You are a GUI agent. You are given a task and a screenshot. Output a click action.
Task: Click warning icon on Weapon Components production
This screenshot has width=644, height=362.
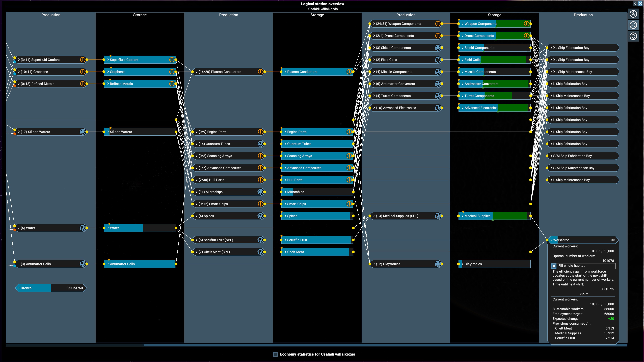pyautogui.click(x=438, y=24)
